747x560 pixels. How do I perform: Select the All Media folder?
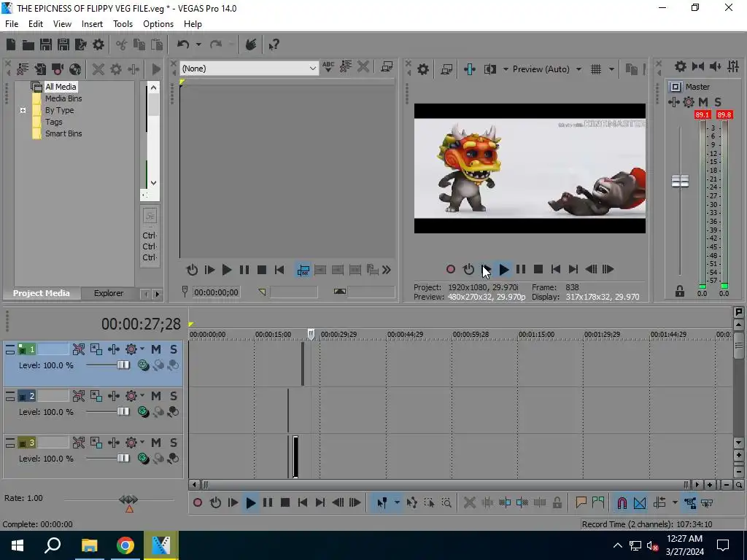(x=61, y=87)
